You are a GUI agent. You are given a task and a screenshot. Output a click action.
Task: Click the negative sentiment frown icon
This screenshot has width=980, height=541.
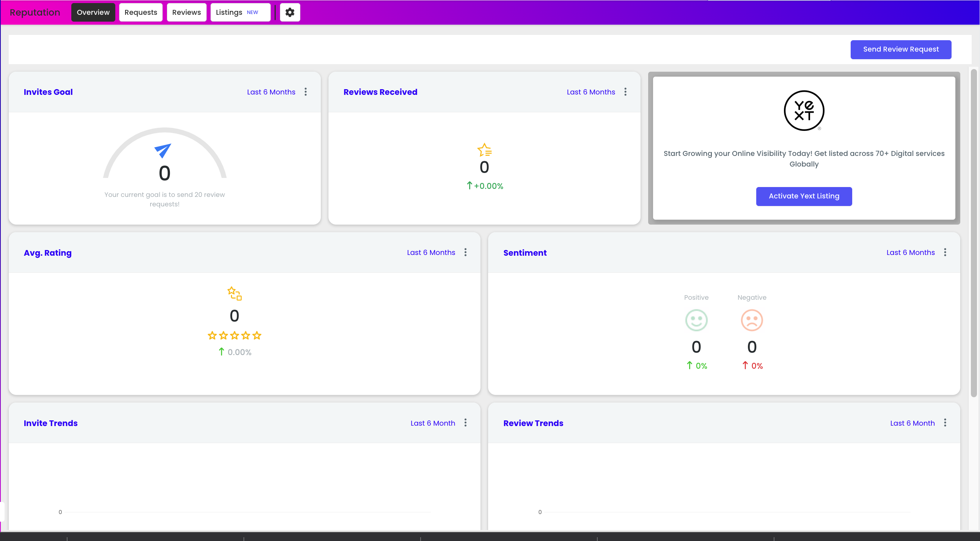tap(752, 320)
